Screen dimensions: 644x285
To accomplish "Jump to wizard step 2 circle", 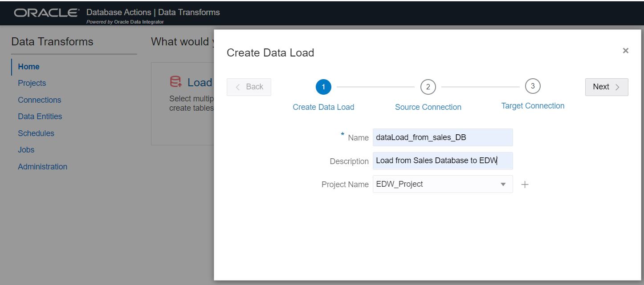I will 428,87.
